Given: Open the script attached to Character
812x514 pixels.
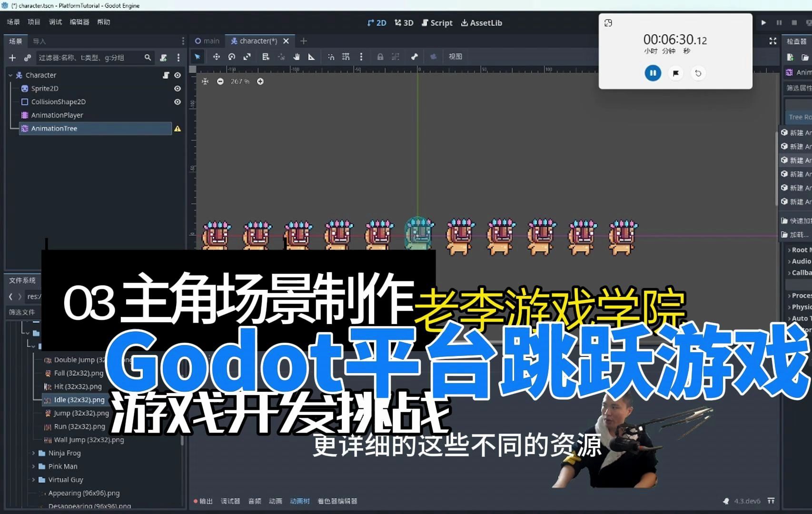Looking at the screenshot, I should click(166, 75).
